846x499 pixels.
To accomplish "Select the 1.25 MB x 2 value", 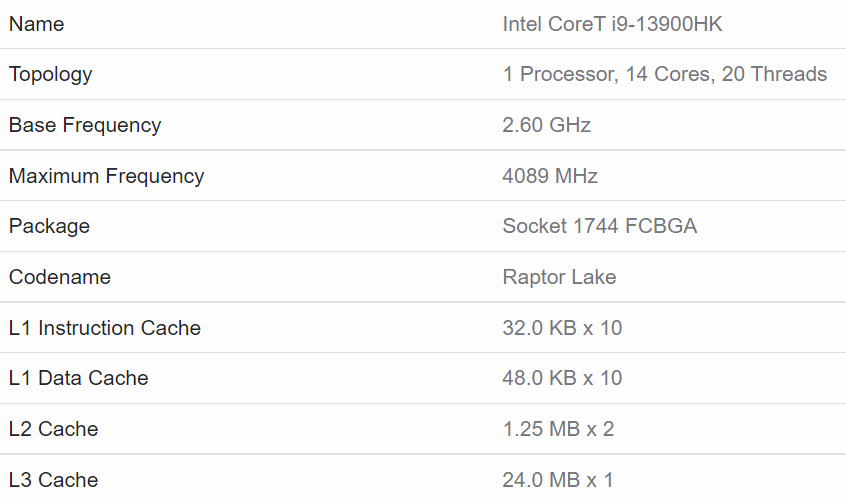I will pyautogui.click(x=558, y=429).
